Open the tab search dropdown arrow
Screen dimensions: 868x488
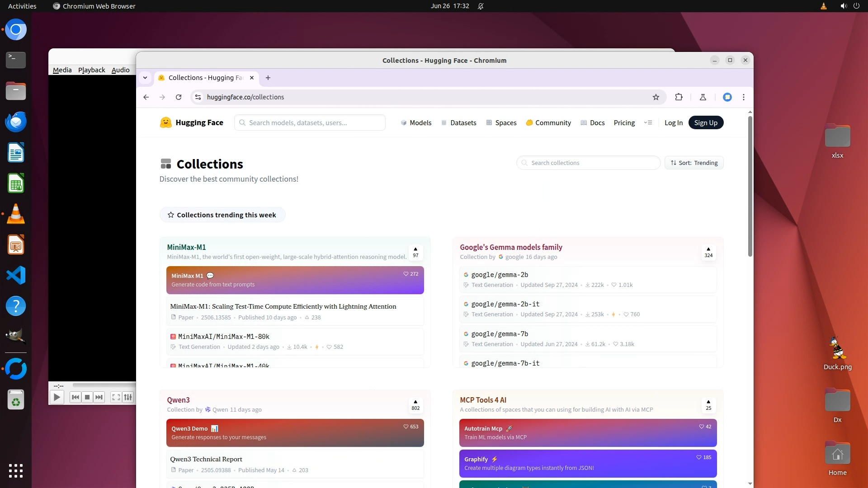point(145,78)
